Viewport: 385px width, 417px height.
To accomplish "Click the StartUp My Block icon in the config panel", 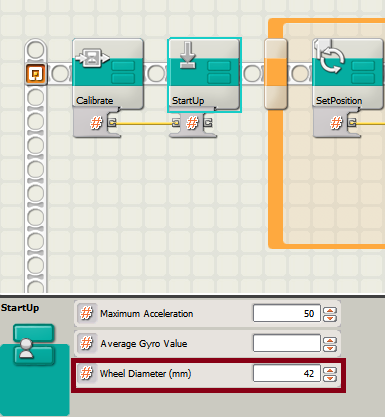I will (x=33, y=345).
